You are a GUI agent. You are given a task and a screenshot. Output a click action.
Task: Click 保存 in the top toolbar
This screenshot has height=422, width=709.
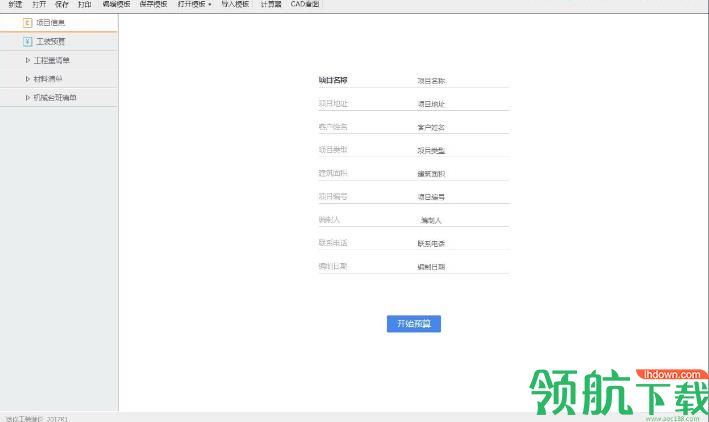click(x=61, y=4)
